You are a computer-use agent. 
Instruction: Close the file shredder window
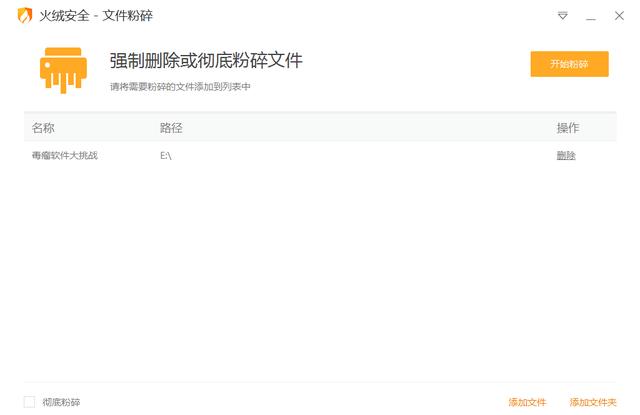(x=619, y=16)
